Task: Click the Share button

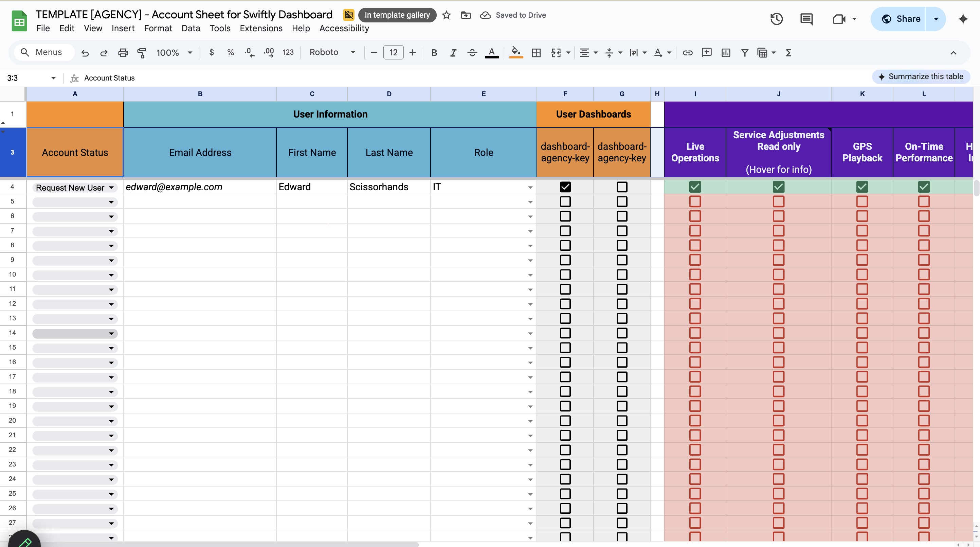Action: tap(901, 19)
